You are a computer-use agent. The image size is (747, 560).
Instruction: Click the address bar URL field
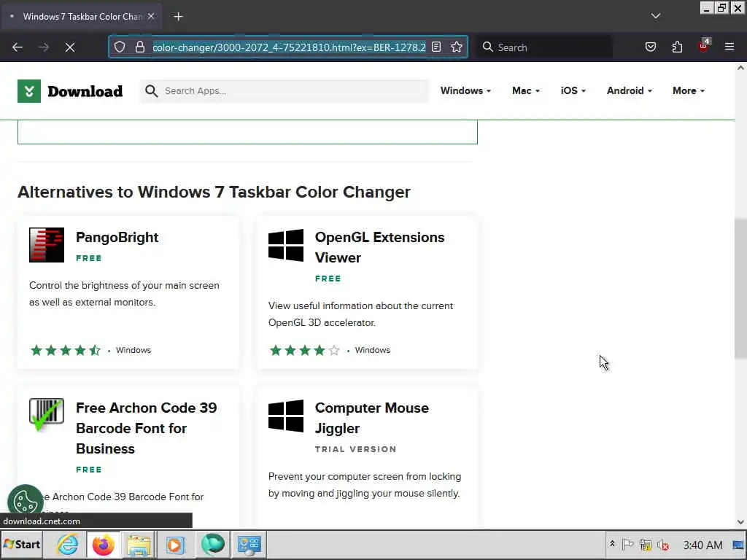289,47
